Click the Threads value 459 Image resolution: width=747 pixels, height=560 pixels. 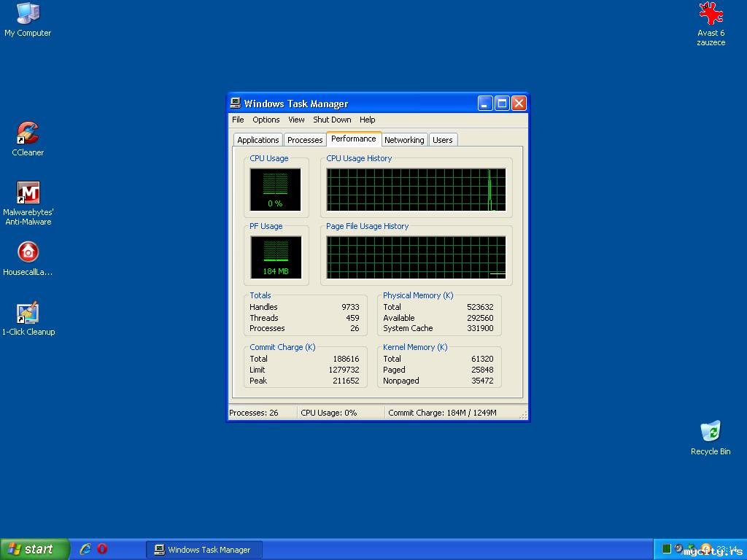352,318
